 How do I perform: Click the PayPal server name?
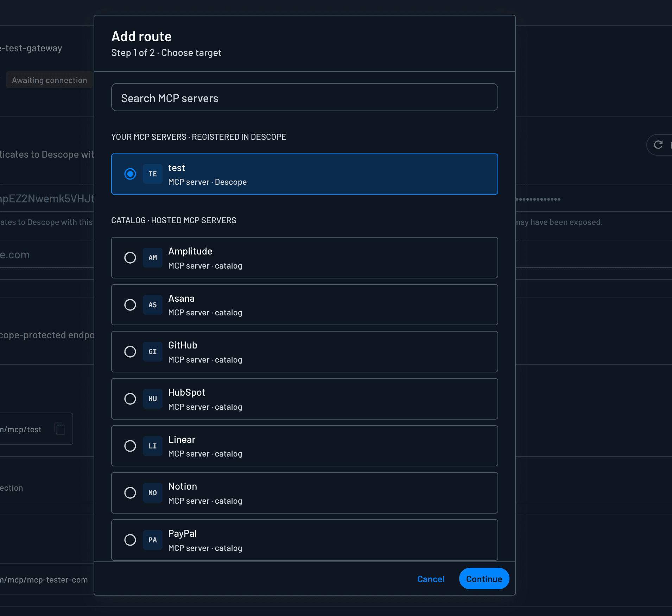point(183,534)
